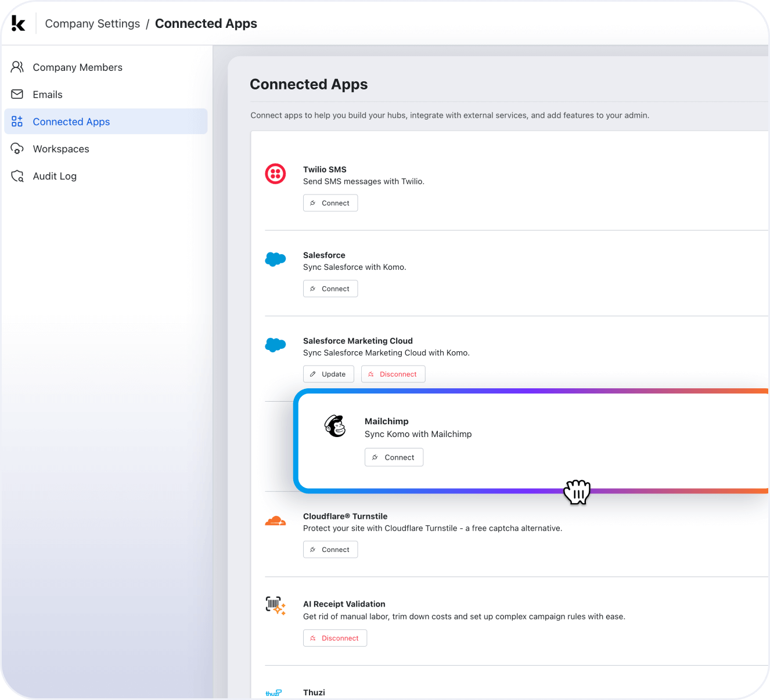The image size is (770, 700).
Task: Click the Twilio SMS title
Action: 325,169
